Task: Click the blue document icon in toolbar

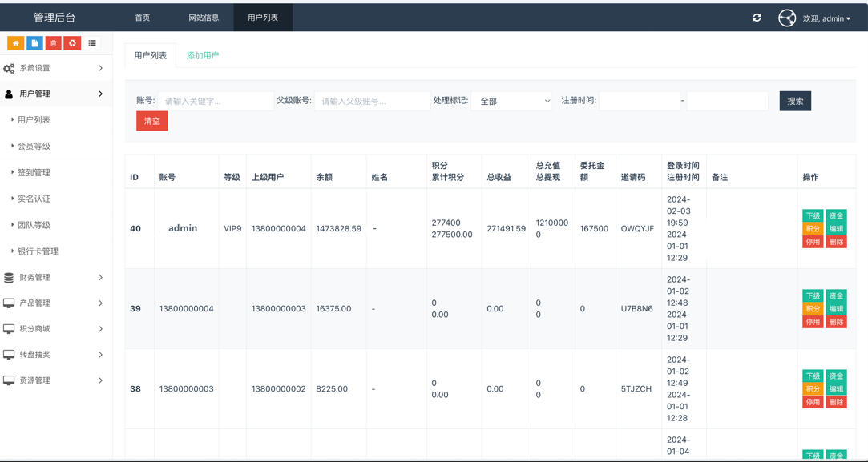Action: (x=34, y=43)
